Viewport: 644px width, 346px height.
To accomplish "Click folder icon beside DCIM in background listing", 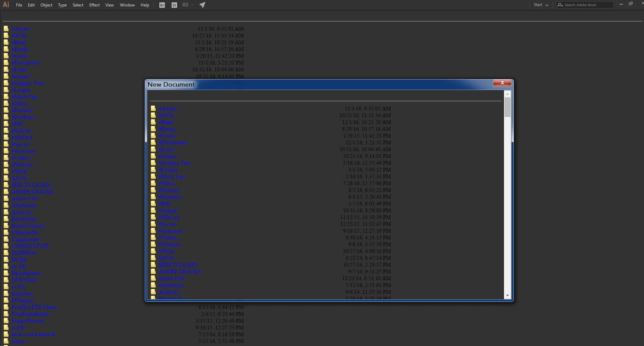I will click(6, 259).
